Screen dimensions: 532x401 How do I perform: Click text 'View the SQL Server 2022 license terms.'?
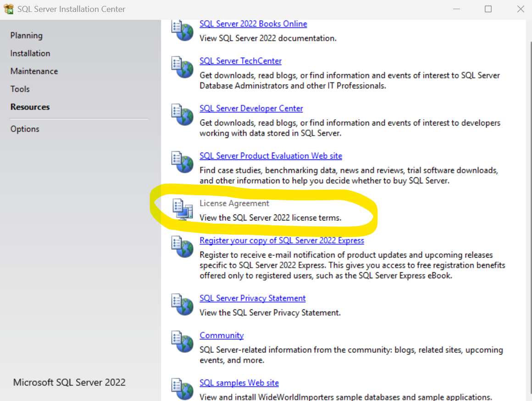271,218
